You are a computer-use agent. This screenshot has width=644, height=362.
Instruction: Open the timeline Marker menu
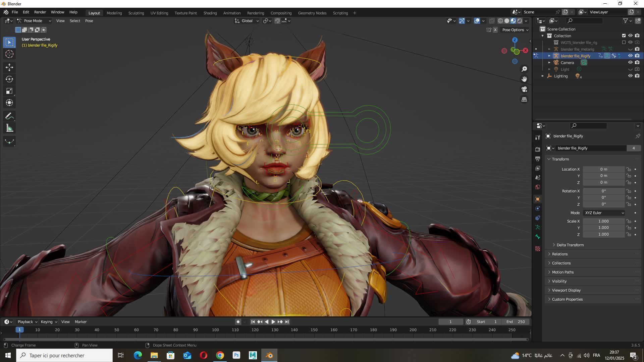pyautogui.click(x=80, y=322)
